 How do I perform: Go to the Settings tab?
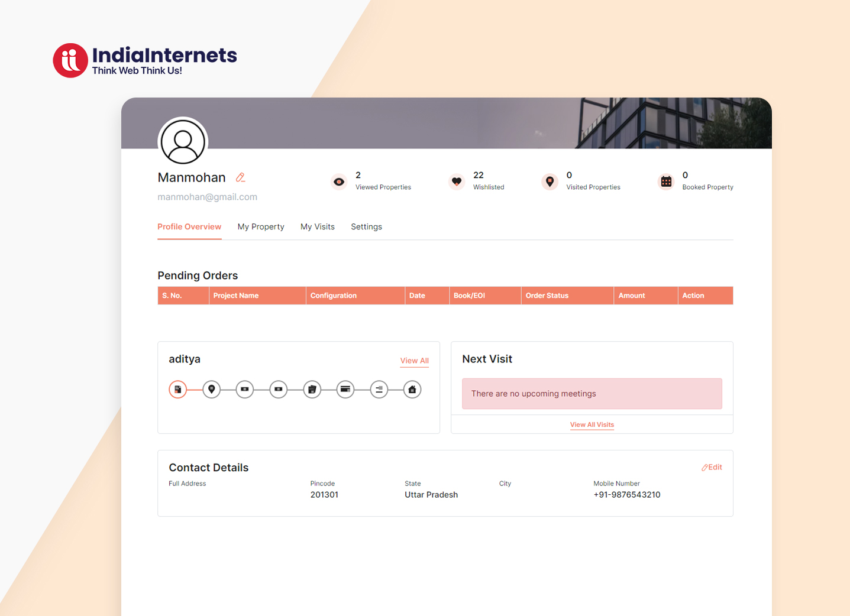(x=367, y=227)
